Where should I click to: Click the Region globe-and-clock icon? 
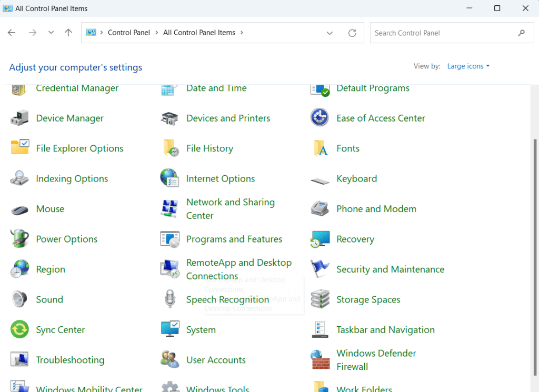pos(19,269)
